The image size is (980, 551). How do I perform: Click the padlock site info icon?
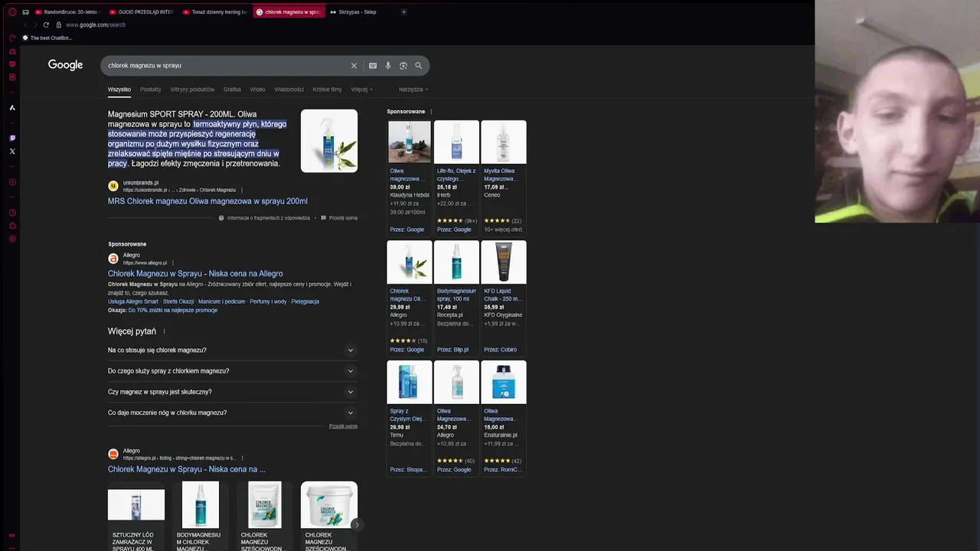pos(58,24)
